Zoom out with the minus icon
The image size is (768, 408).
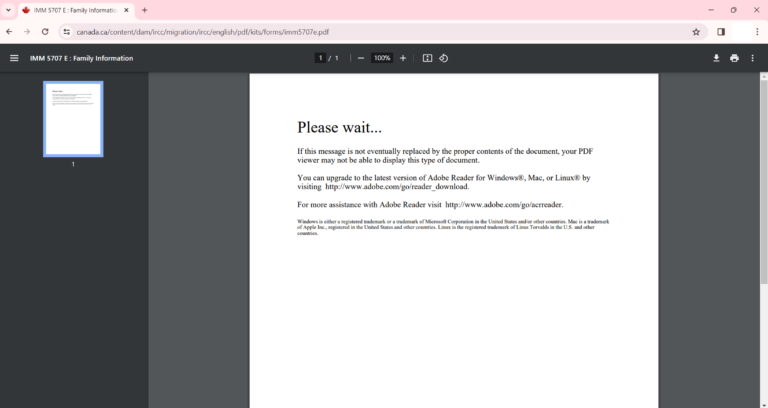click(x=361, y=58)
